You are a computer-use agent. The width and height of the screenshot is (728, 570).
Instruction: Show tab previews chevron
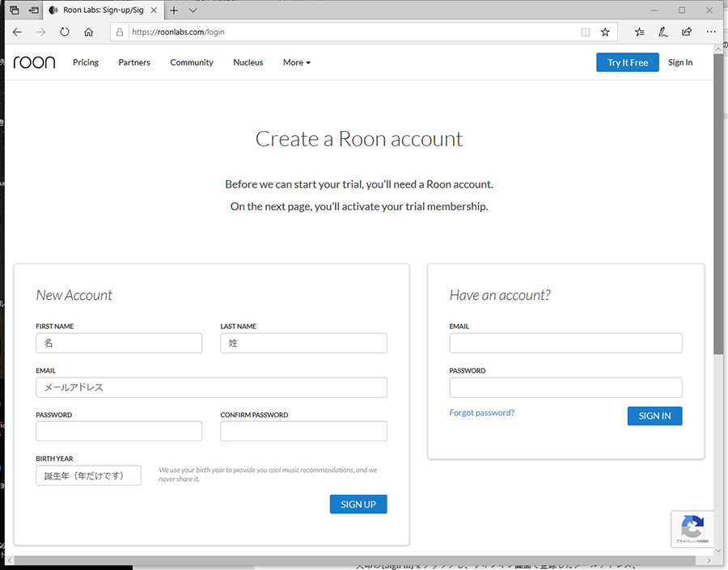(x=193, y=11)
